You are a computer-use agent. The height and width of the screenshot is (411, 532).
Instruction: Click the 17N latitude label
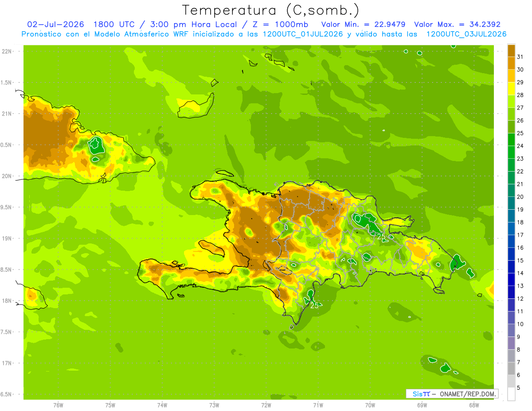point(7,363)
